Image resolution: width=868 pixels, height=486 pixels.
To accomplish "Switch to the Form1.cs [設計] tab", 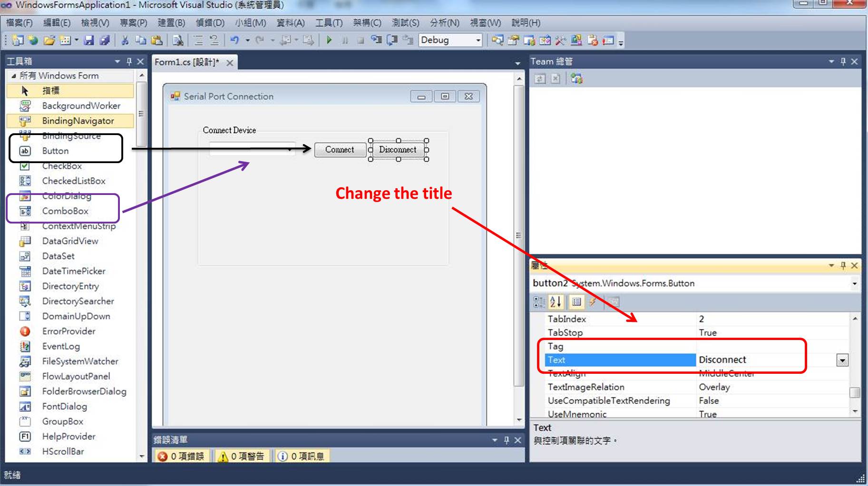I will (x=187, y=62).
